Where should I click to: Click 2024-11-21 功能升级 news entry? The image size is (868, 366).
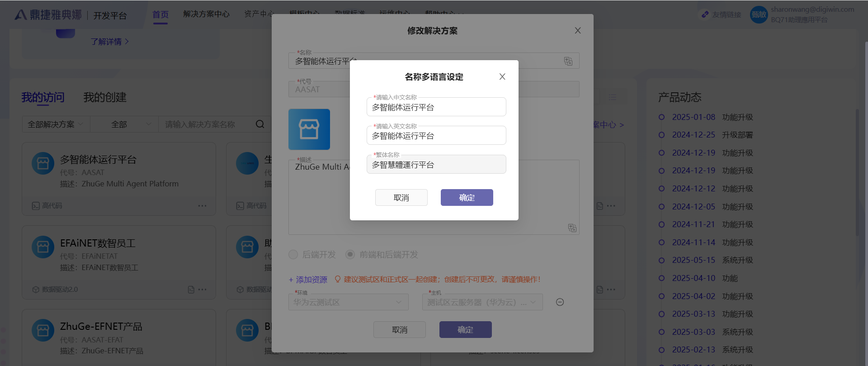(x=712, y=224)
